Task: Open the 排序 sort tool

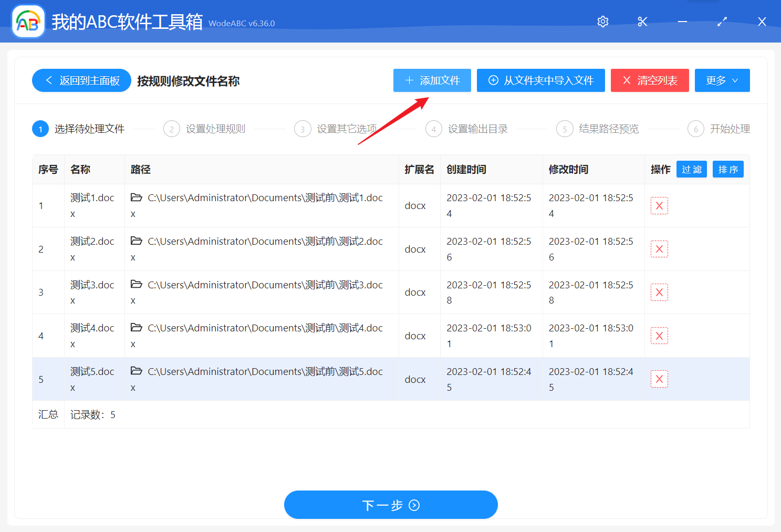Action: coord(728,169)
